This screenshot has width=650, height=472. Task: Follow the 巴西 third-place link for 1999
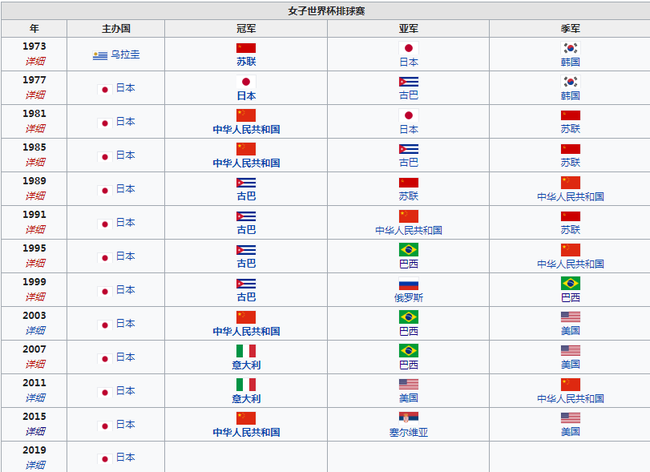click(570, 298)
